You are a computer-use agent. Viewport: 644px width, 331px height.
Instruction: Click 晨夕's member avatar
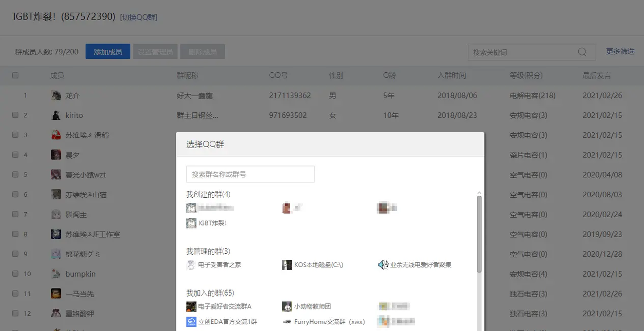(x=56, y=155)
